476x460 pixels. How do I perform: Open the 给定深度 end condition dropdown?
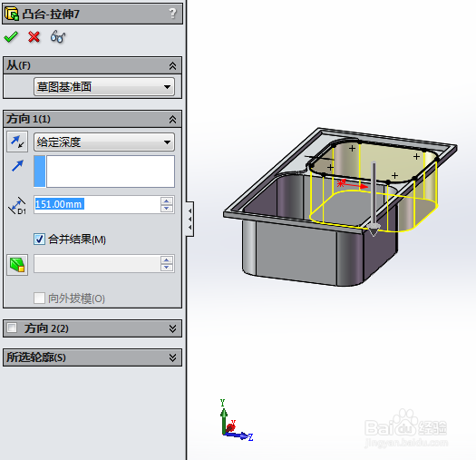104,142
